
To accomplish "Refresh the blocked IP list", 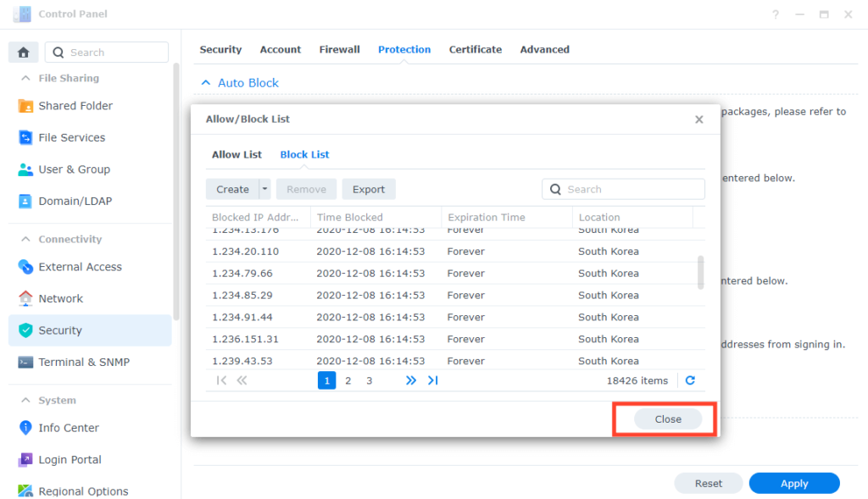I will pyautogui.click(x=690, y=380).
